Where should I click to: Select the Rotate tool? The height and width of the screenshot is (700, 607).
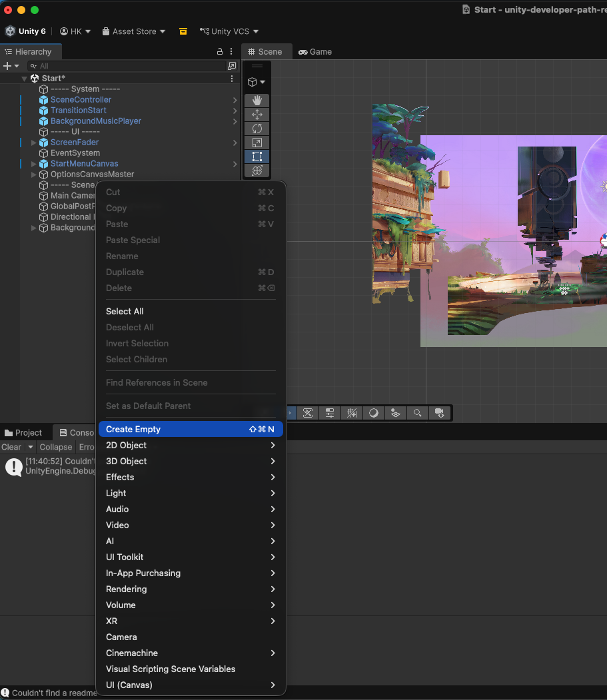tap(257, 129)
